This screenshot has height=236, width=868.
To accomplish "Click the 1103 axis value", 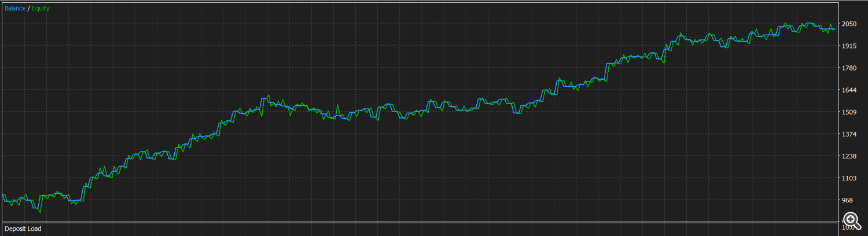I will click(849, 178).
